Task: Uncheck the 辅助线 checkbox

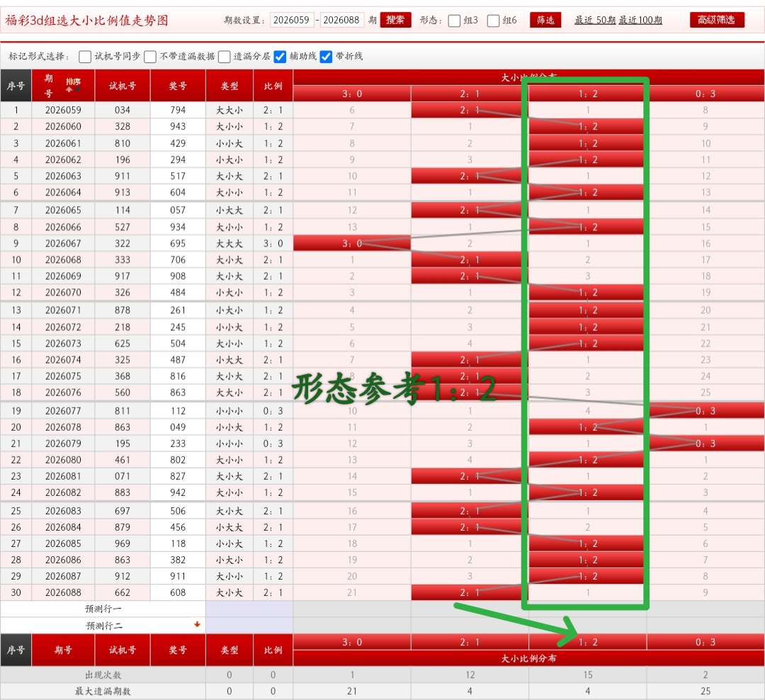Action: point(280,57)
